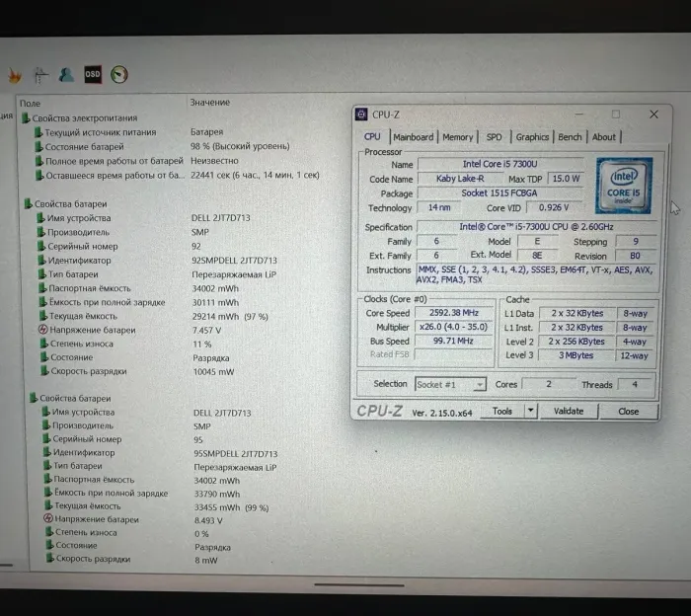This screenshot has height=616, width=691.
Task: Switch to the Mainboard tab
Action: point(414,137)
